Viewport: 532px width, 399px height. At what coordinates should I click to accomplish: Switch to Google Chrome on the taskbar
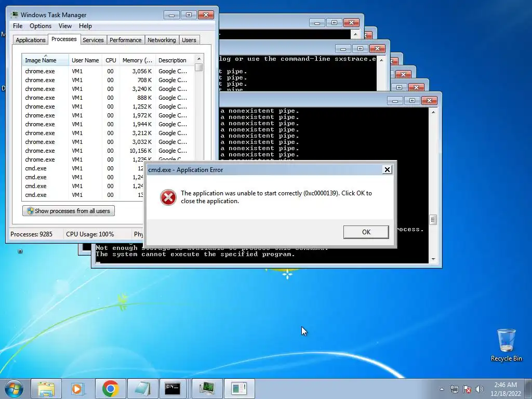coord(110,389)
